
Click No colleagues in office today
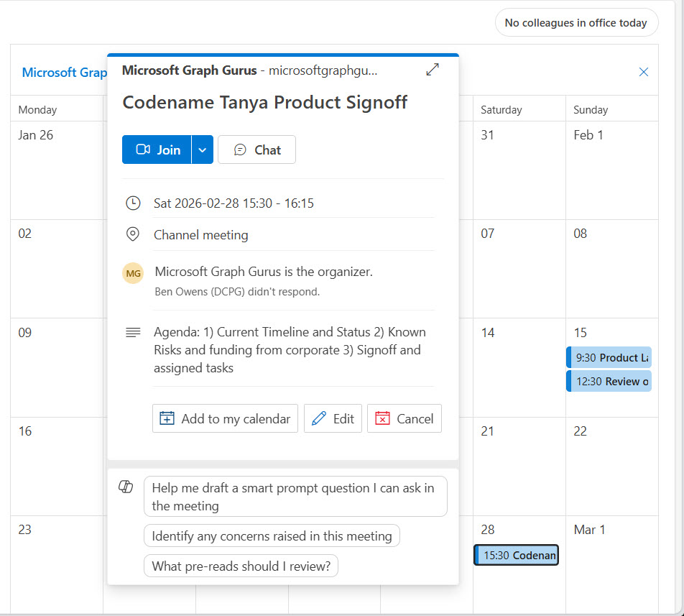pyautogui.click(x=576, y=22)
